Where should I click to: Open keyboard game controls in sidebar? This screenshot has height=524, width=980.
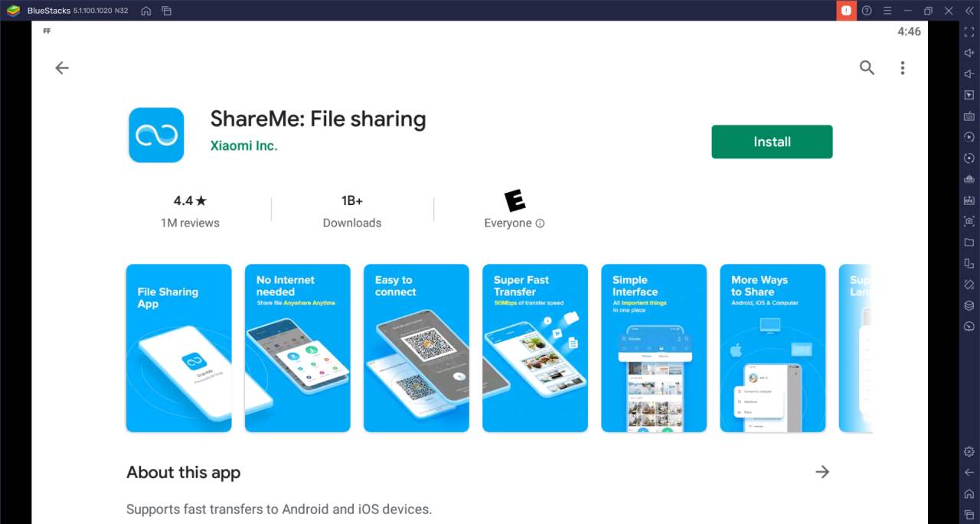tap(969, 116)
